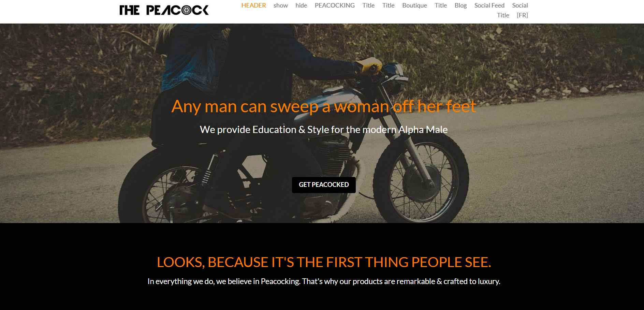
Task: Click Title link just before Boutique
Action: click(388, 5)
